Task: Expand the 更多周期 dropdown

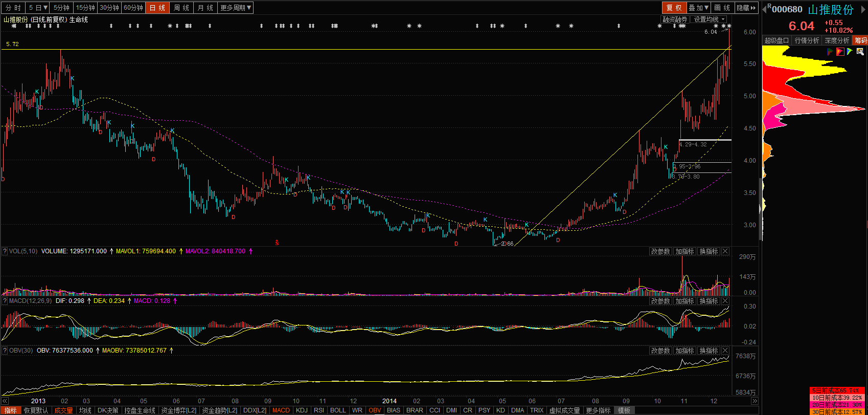Action: (x=236, y=8)
